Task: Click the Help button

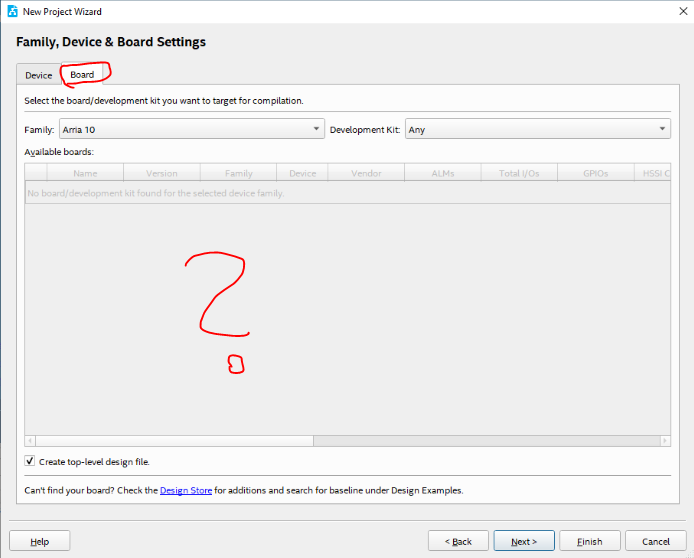Action: 39,541
